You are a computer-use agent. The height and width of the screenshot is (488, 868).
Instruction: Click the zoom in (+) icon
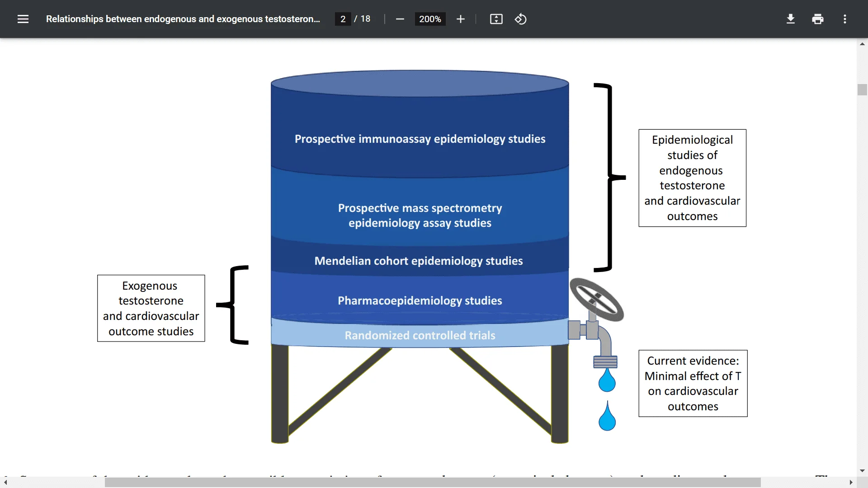(x=460, y=19)
